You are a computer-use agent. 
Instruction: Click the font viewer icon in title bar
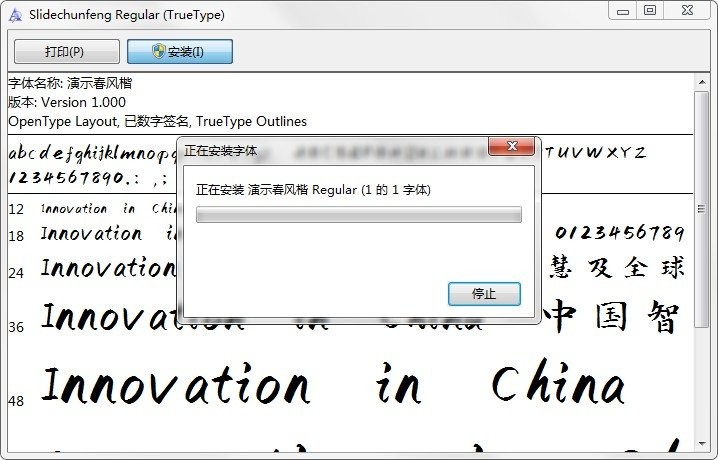click(16, 15)
